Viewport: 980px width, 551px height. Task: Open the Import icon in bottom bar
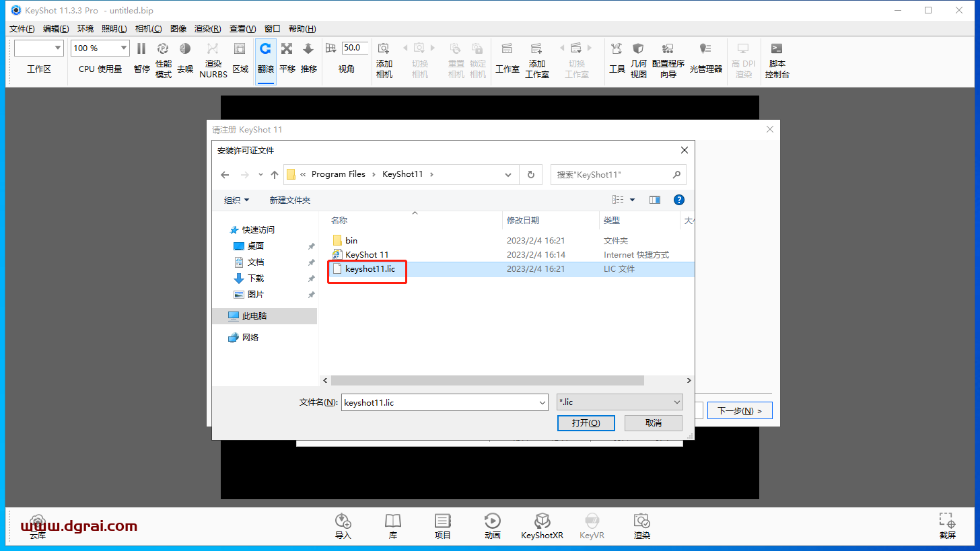click(x=343, y=521)
